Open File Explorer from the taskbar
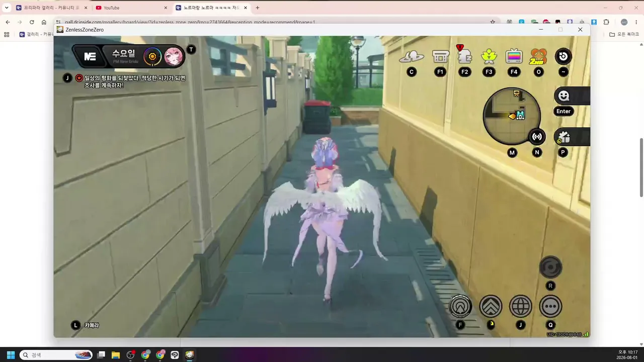 click(x=116, y=355)
